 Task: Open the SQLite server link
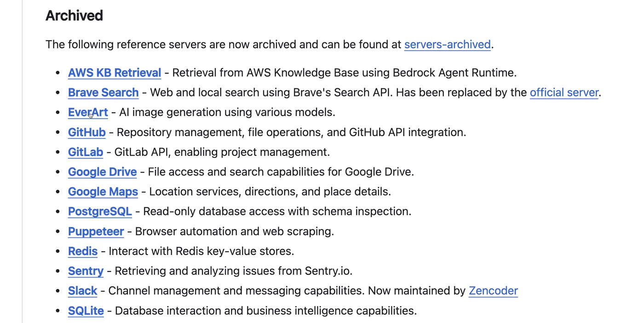pos(86,311)
